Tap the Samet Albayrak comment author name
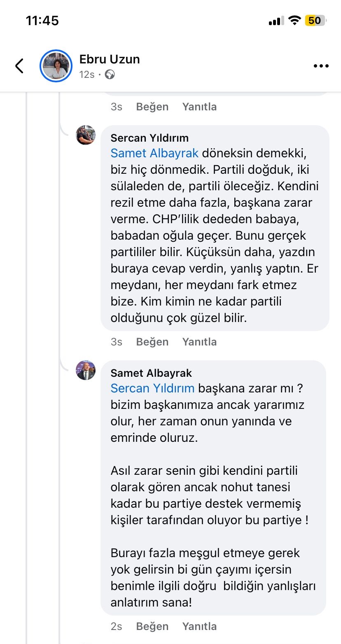Screen dimensions: 341x644 (x=151, y=373)
